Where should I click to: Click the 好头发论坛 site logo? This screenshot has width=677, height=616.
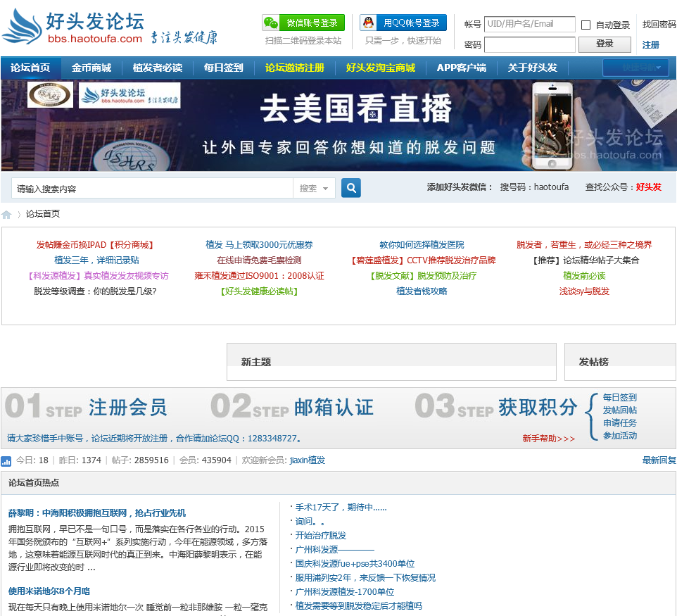pos(109,27)
